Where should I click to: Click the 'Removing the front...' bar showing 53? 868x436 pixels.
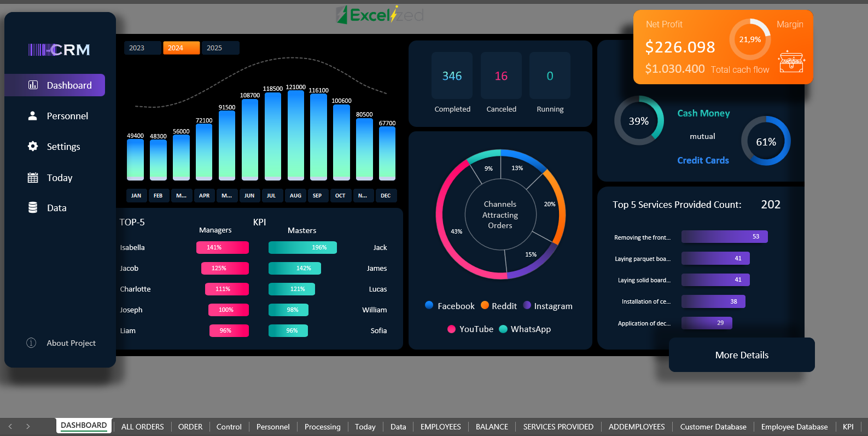(x=725, y=236)
